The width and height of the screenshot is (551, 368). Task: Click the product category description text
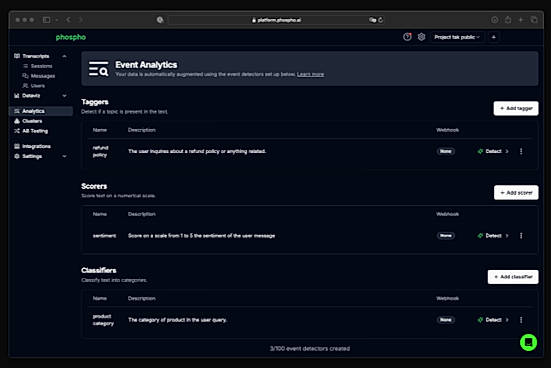pyautogui.click(x=177, y=320)
